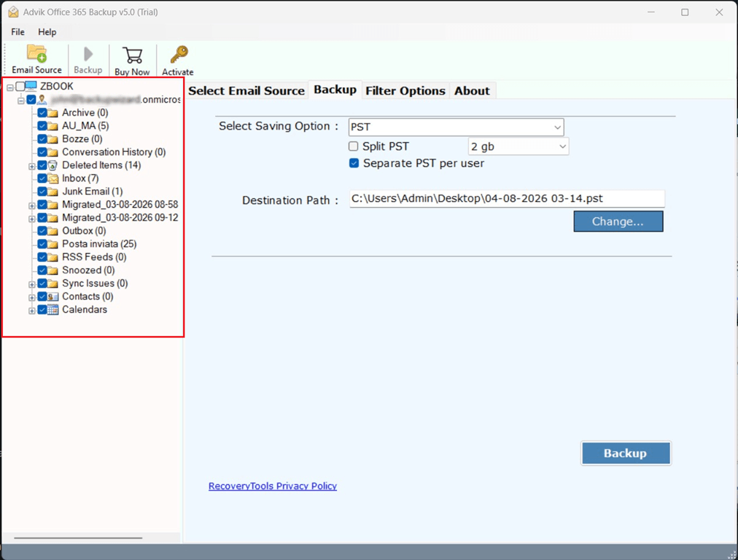The image size is (738, 560).
Task: Click the Posta inviata folder icon
Action: 53,244
